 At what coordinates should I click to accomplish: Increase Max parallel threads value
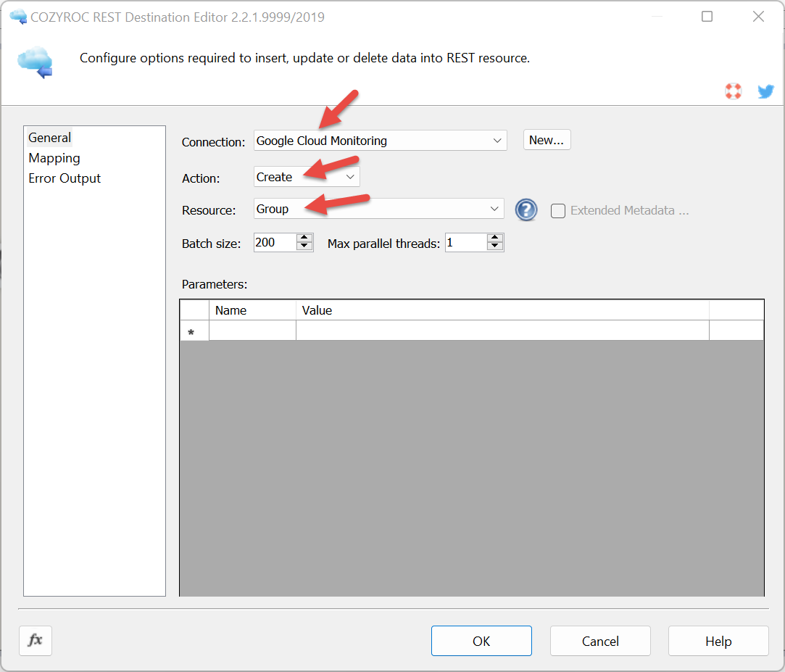(x=494, y=238)
